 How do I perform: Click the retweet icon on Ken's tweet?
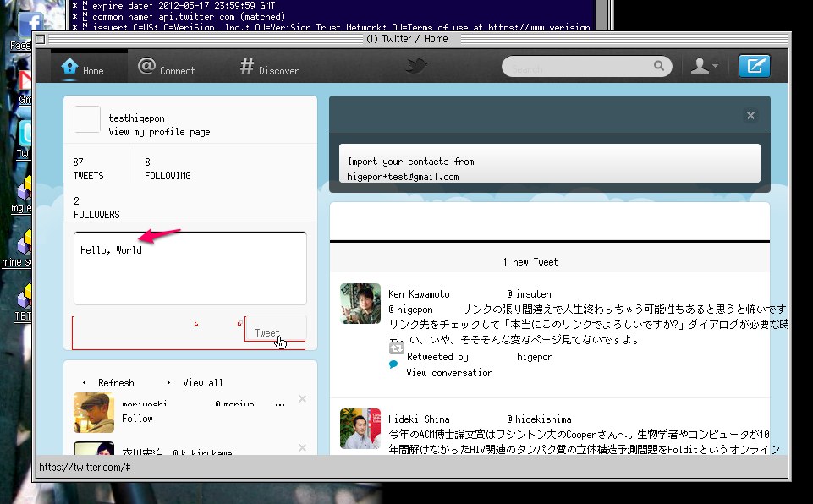397,349
